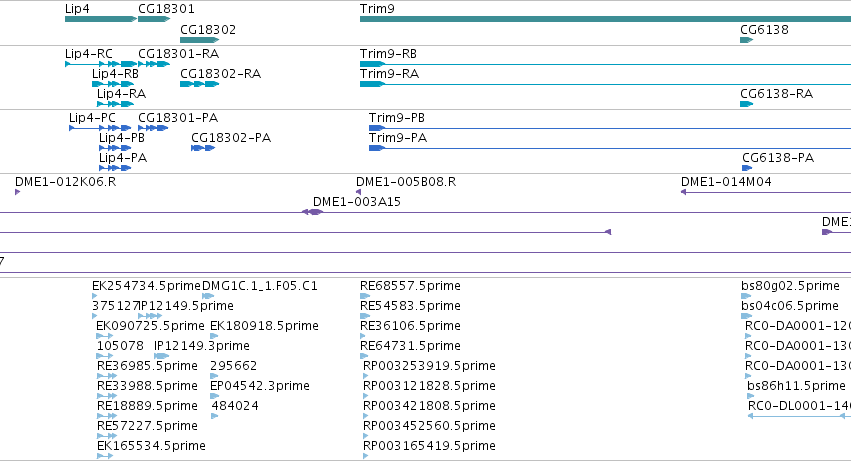This screenshot has width=851, height=461.
Task: Select the bs80g02.5prime EST glyph
Action: [x=746, y=296]
